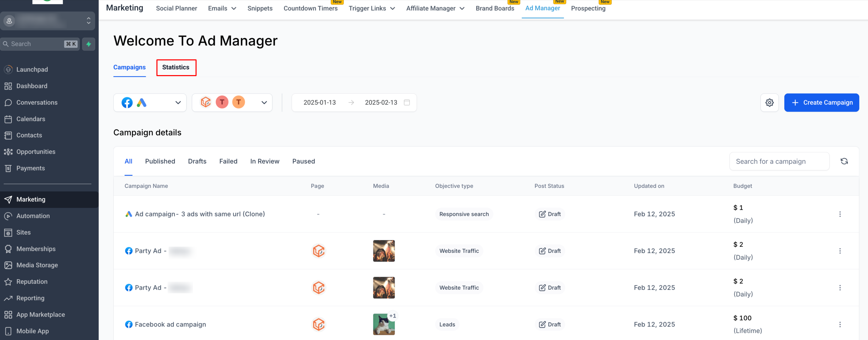Screen dimensions: 868x340
Task: Go to Conversations in the sidebar
Action: click(37, 102)
